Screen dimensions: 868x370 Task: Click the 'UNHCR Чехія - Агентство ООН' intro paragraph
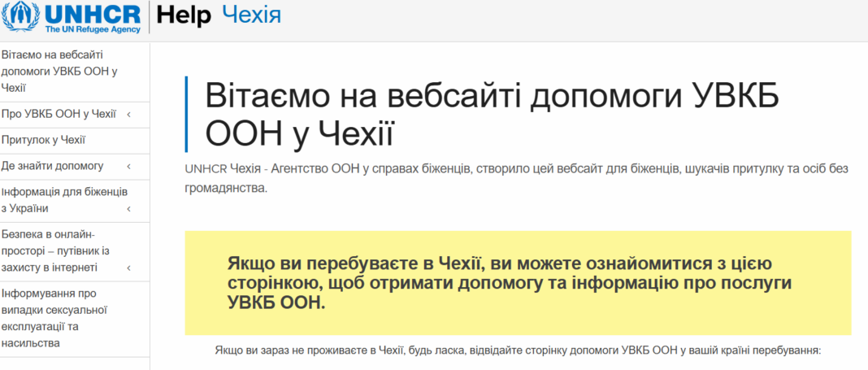click(x=516, y=178)
